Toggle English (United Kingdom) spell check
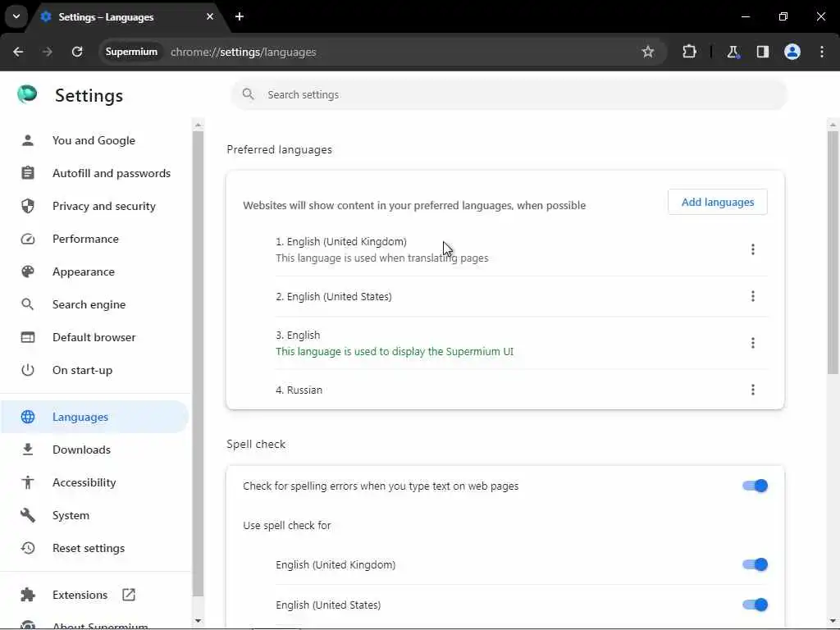The height and width of the screenshot is (630, 840). click(x=755, y=564)
